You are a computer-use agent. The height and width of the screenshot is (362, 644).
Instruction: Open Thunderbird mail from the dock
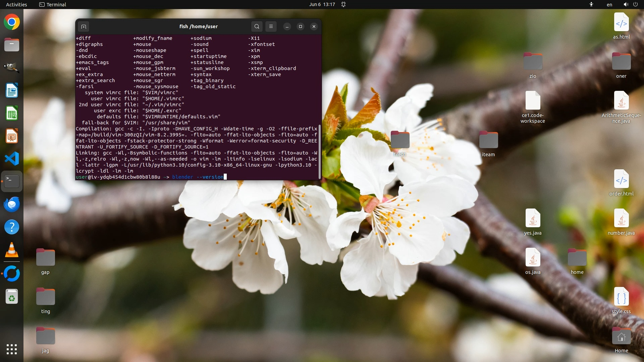[x=12, y=204]
